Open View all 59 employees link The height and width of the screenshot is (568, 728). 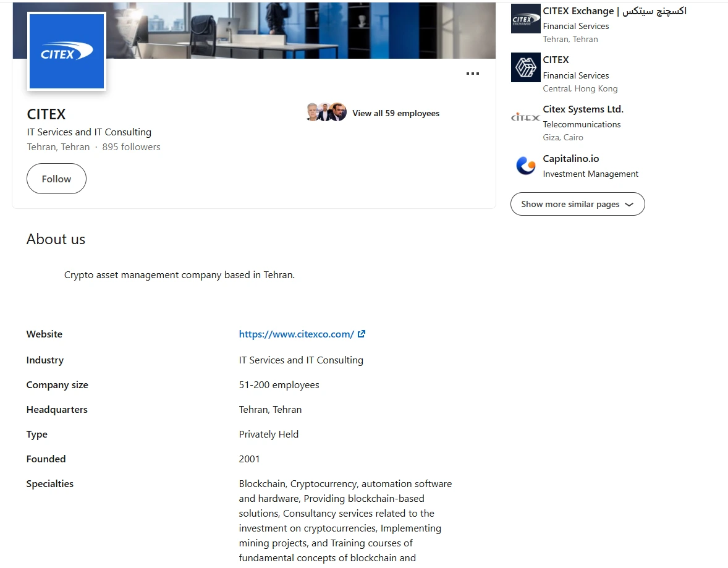[396, 113]
